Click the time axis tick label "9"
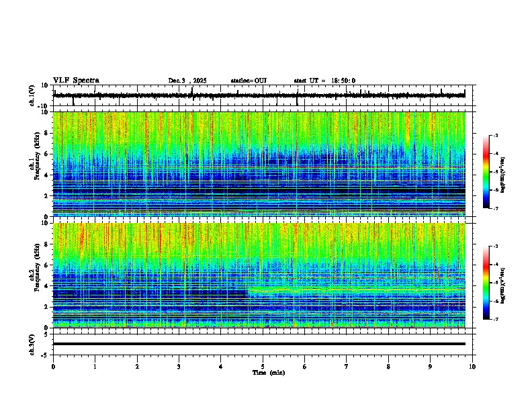This screenshot has height=411, width=532. coord(430,367)
